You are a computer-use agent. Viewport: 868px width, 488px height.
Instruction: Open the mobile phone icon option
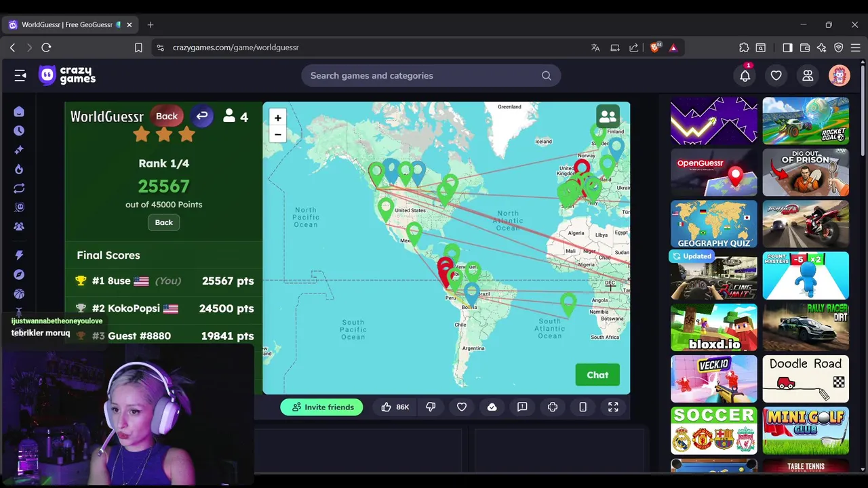583,407
